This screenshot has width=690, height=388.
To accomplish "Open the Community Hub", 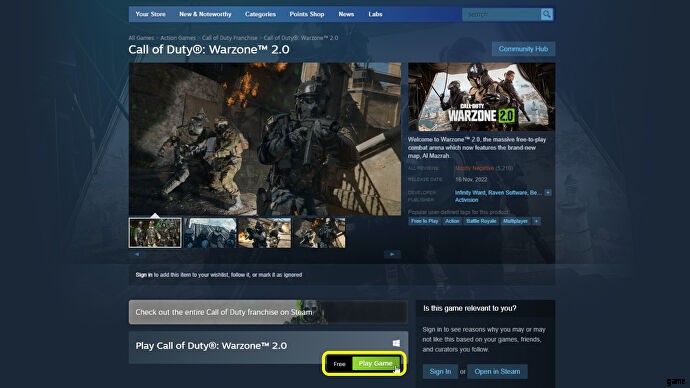I will pos(523,49).
